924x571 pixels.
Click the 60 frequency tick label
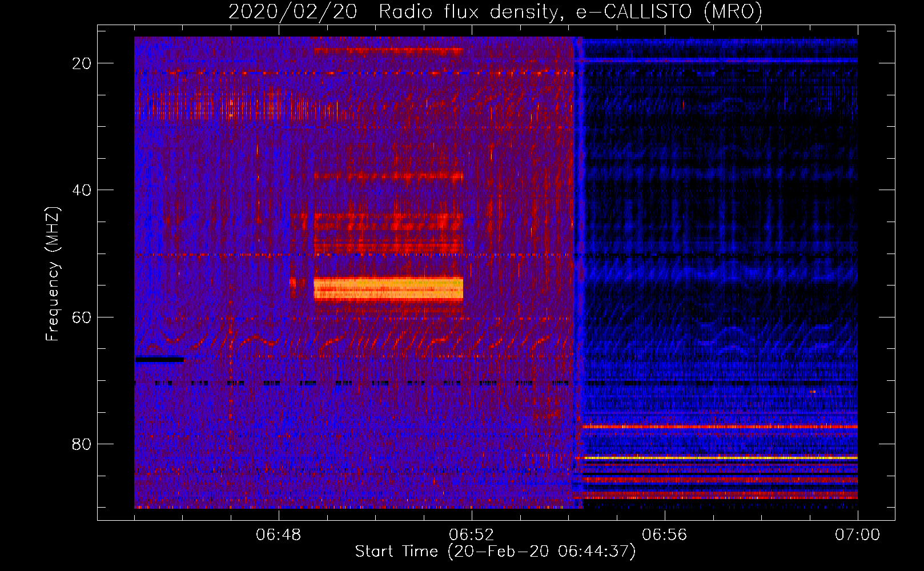82,317
